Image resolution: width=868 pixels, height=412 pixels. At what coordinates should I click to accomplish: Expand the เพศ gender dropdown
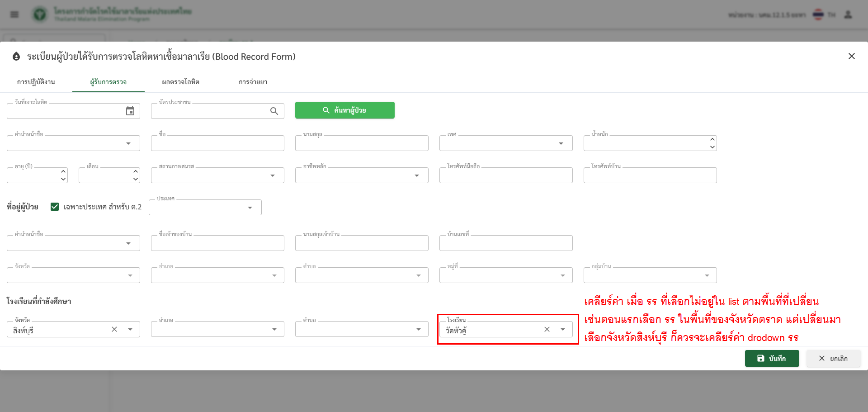tap(561, 143)
